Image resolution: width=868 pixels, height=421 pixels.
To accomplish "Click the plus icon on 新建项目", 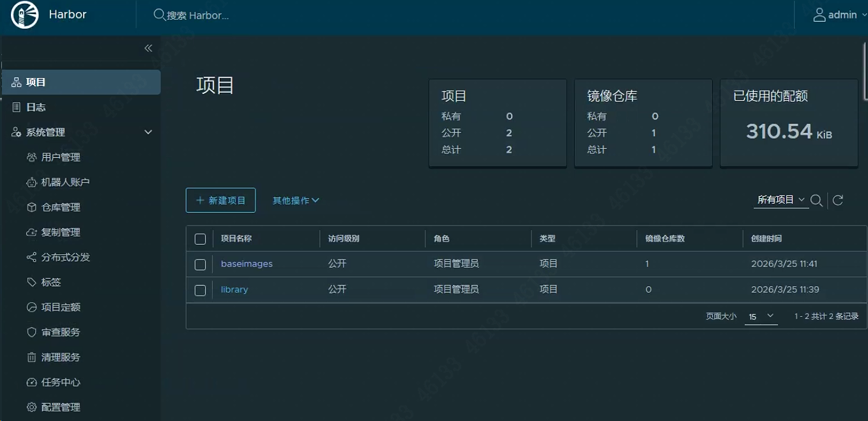I will 200,200.
